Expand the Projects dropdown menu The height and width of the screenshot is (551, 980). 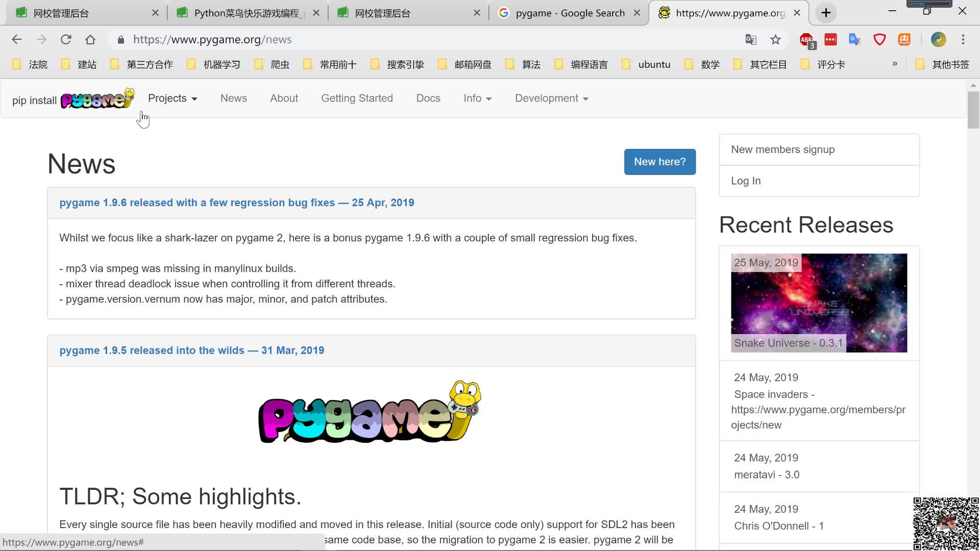(171, 98)
